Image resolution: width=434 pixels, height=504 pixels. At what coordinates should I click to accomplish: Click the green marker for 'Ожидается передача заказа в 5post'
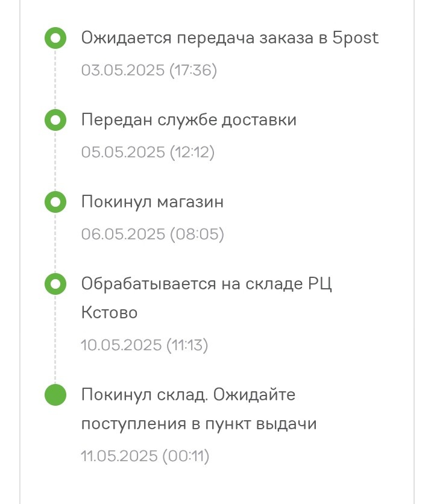55,37
